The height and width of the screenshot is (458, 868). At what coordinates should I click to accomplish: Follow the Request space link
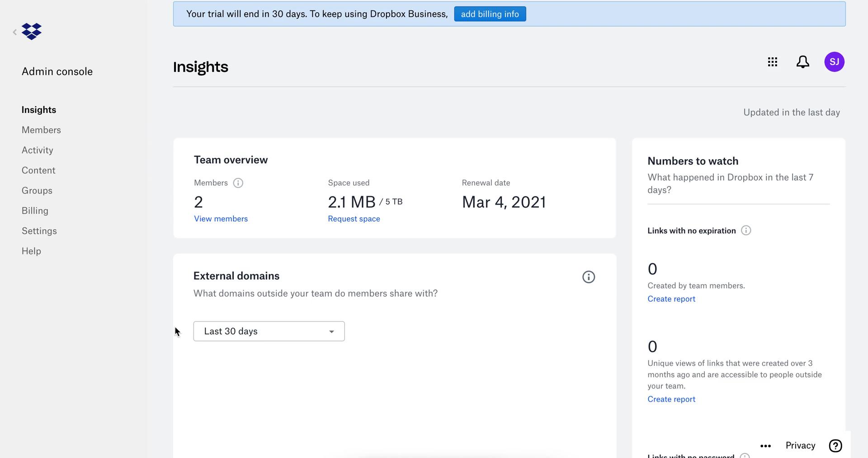tap(354, 219)
